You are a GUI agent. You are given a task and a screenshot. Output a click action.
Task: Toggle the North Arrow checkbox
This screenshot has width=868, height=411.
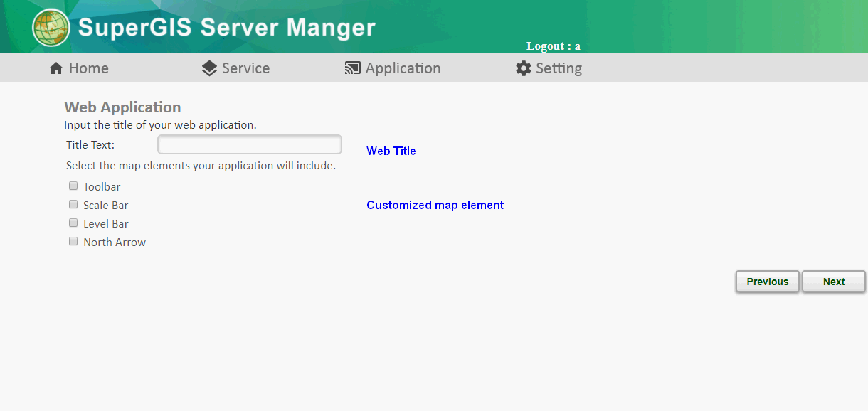[73, 241]
